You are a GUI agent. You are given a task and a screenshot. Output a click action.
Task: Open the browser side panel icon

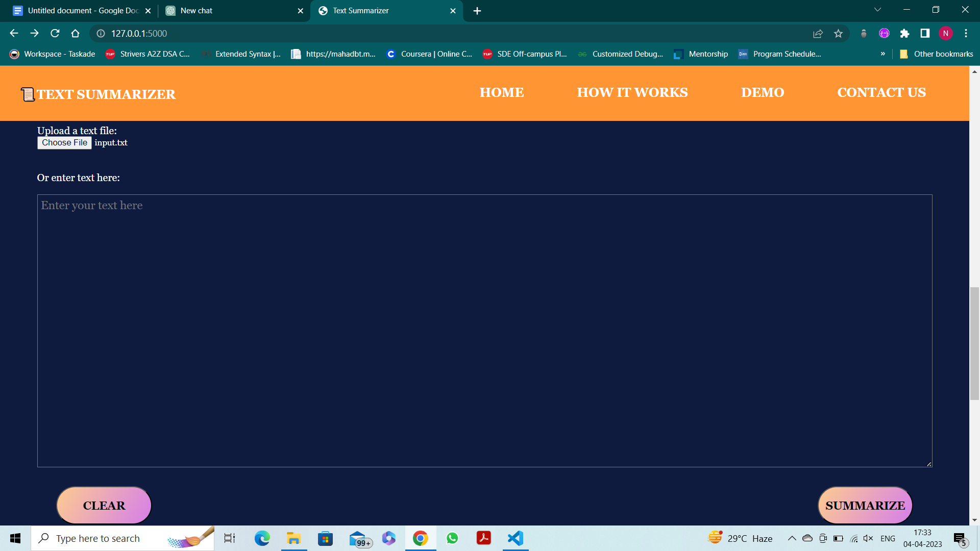tap(925, 34)
